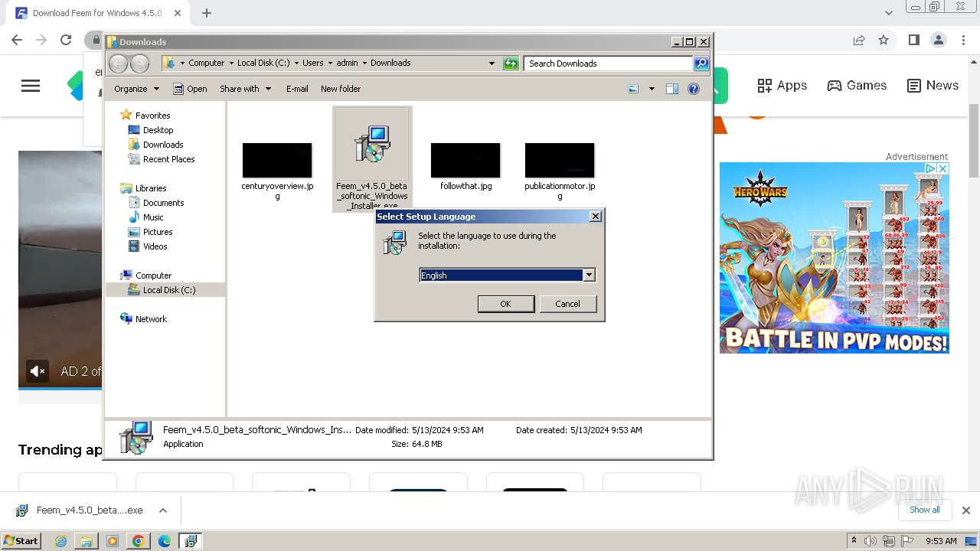This screenshot has height=551, width=980.
Task: Open the Share with dropdown
Action: (x=245, y=89)
